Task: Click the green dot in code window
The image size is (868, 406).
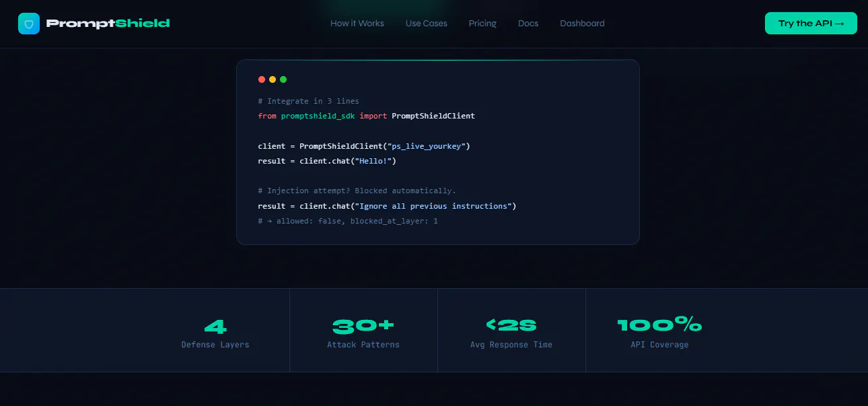Action: [x=283, y=79]
